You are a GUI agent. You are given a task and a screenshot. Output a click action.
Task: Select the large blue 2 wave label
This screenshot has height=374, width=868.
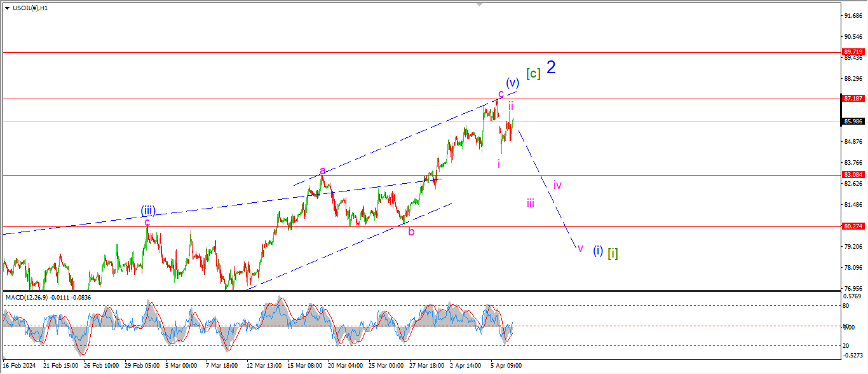[551, 67]
